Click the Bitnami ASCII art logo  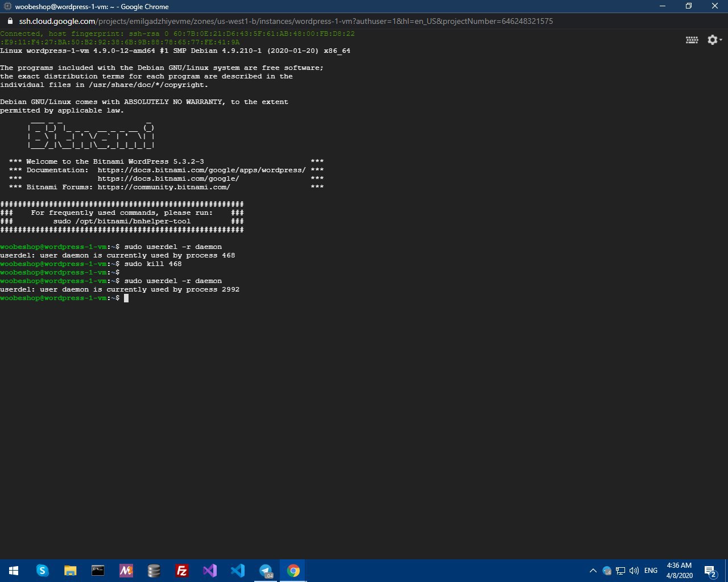tap(91, 134)
